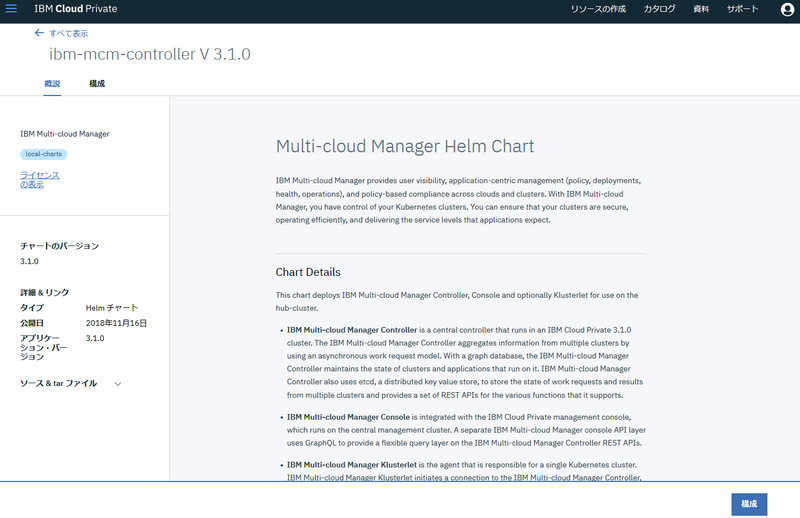Click the チャートのバージョン heading
Screen dimensions: 800x518
tap(59, 246)
